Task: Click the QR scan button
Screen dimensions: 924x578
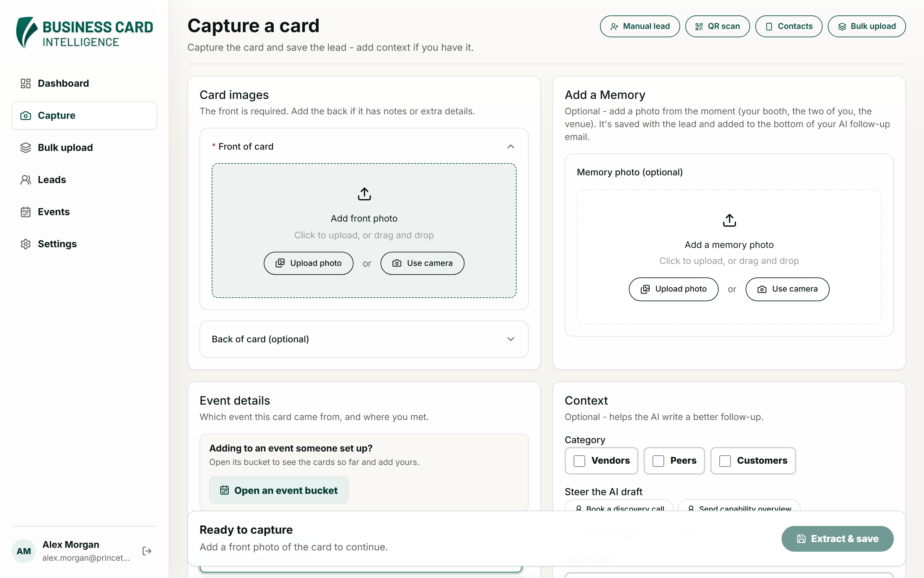Action: click(717, 26)
